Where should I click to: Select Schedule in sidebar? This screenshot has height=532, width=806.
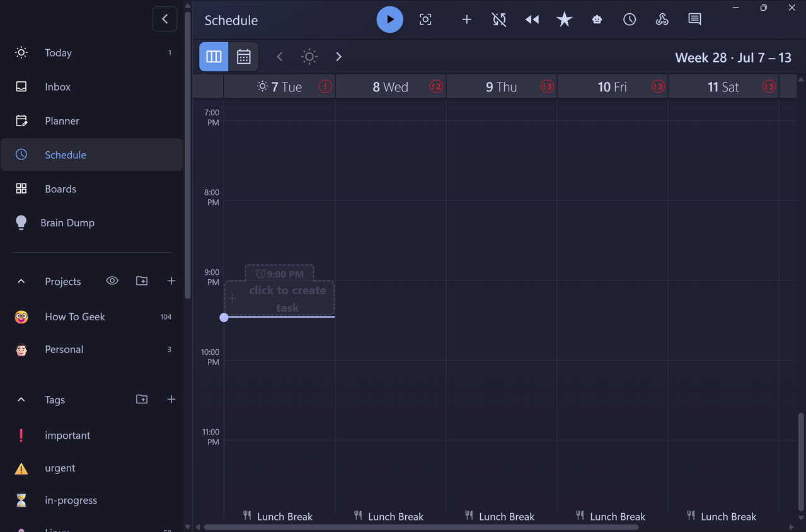point(92,155)
